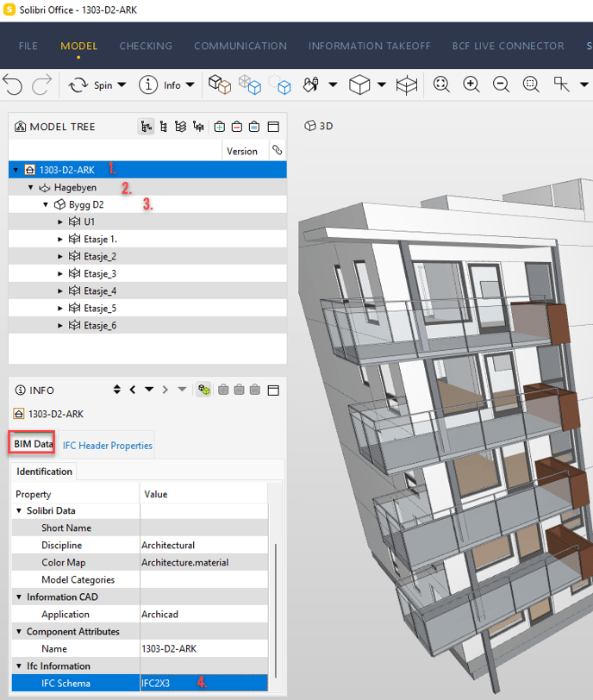Open the cube view dropdown arrow
Viewport: 593px width, 700px height.
pos(382,84)
